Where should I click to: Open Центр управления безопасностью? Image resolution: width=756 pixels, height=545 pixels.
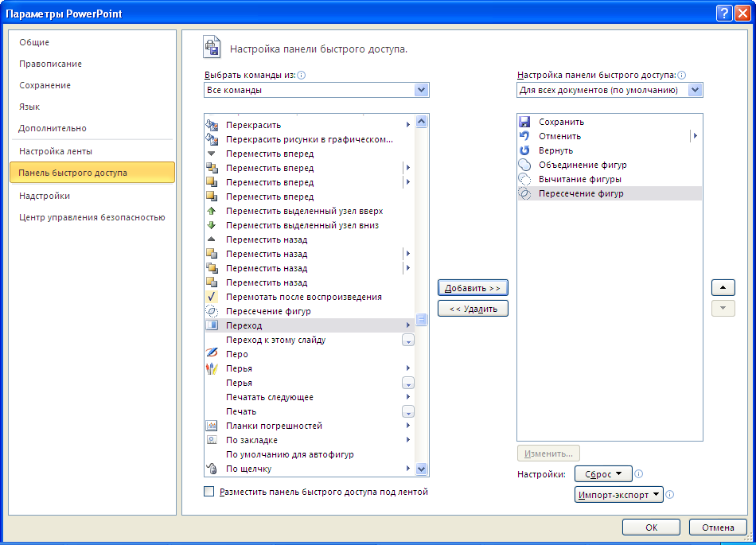pyautogui.click(x=92, y=217)
